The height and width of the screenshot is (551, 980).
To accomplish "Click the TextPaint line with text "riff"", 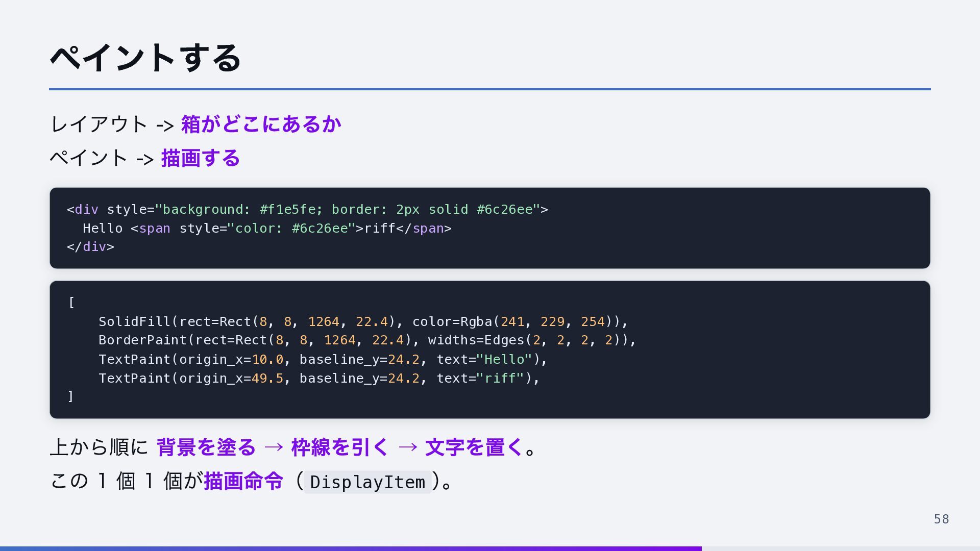I will (319, 378).
